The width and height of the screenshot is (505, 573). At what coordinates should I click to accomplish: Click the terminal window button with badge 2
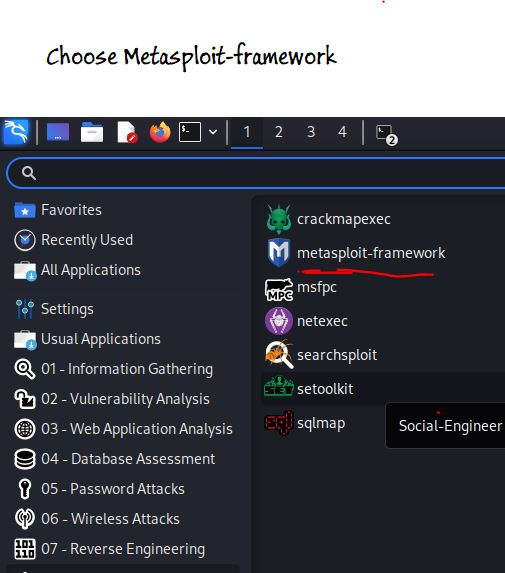point(387,134)
